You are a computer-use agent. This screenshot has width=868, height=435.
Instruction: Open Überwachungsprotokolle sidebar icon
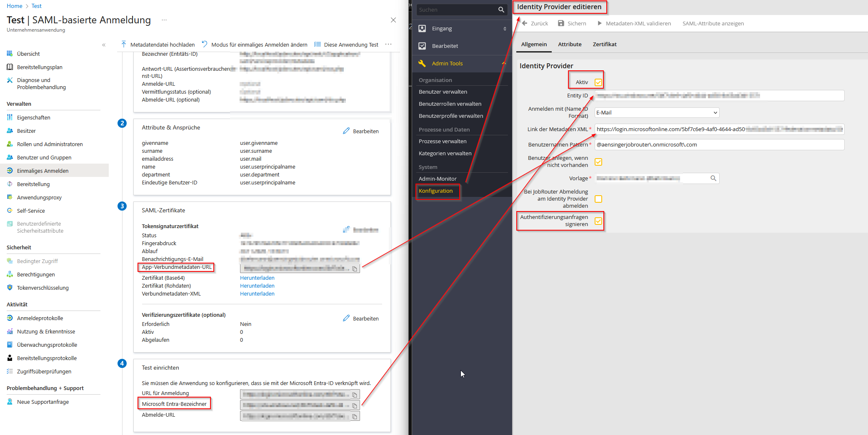point(10,345)
